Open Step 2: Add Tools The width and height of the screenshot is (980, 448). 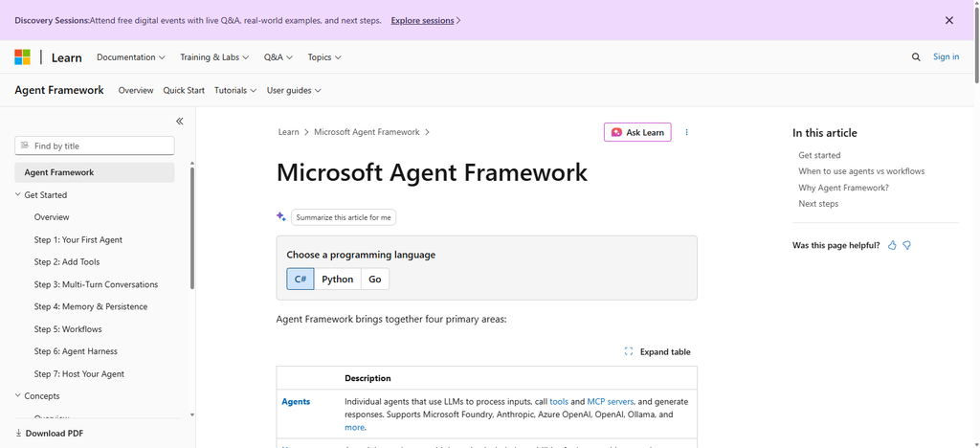(67, 261)
